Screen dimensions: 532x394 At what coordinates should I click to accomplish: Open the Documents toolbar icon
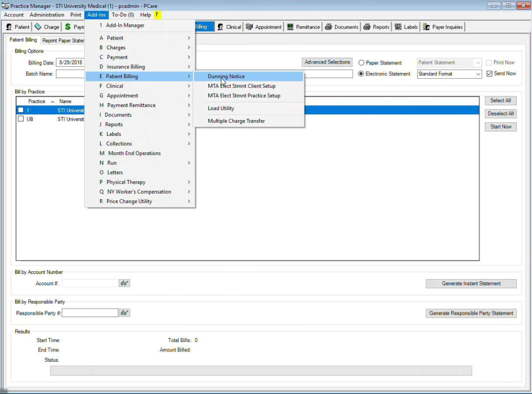click(342, 27)
